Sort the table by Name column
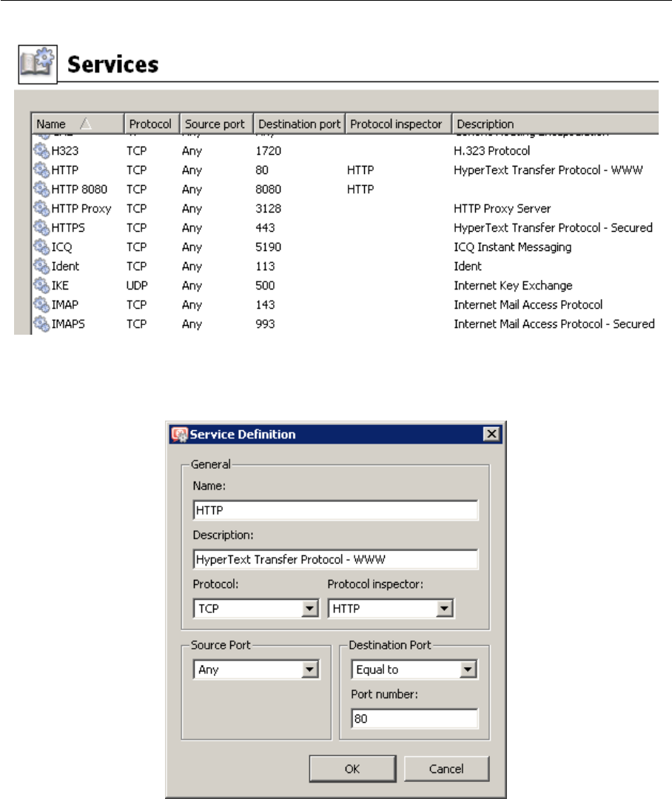The width and height of the screenshot is (672, 799). pyautogui.click(x=78, y=124)
